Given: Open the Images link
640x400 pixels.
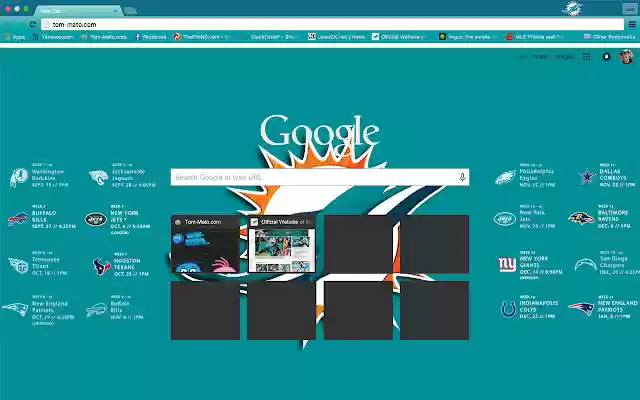Looking at the screenshot, I should (x=564, y=57).
